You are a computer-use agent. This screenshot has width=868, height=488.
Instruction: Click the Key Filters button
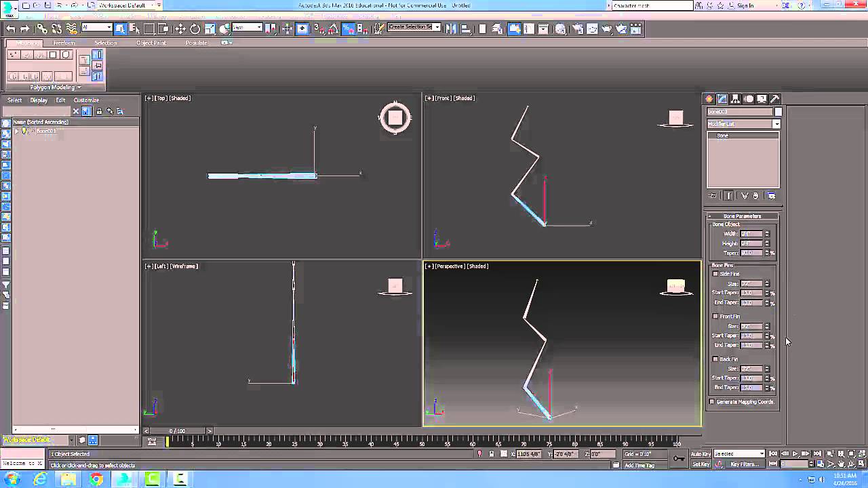pos(745,464)
